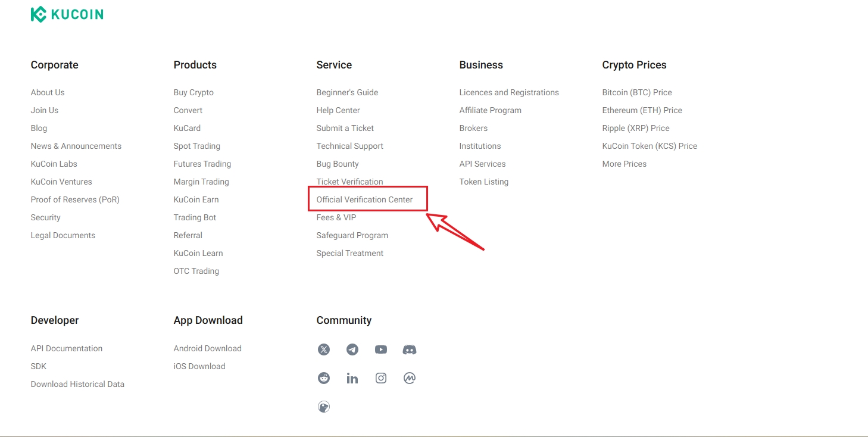Open KuCoin's X (Twitter) community page
868x437 pixels.
(x=324, y=349)
